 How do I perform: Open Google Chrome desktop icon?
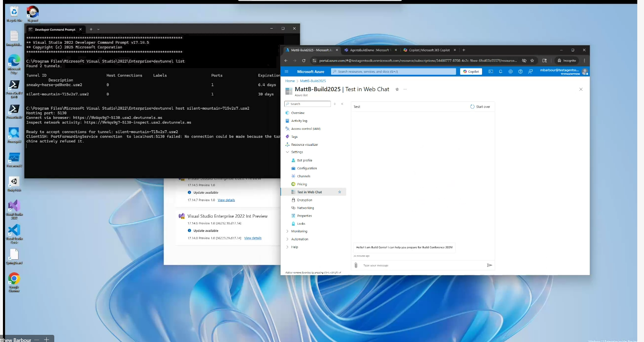[14, 282]
